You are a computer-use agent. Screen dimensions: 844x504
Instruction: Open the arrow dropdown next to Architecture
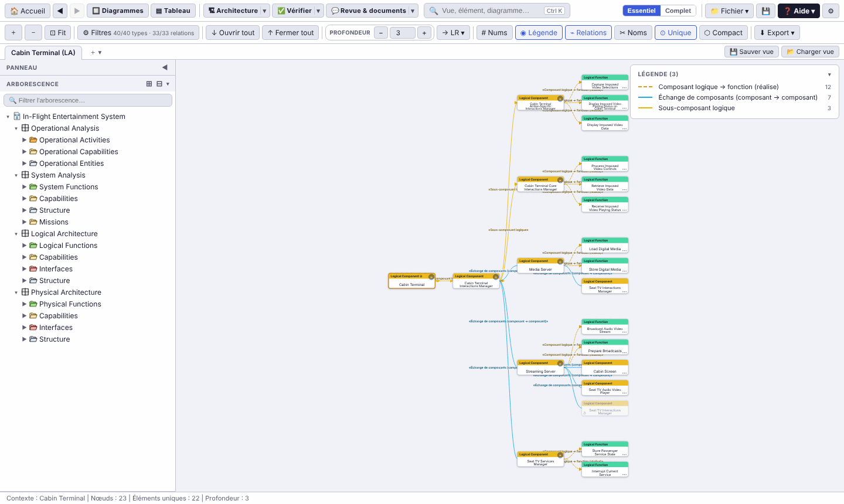click(x=264, y=11)
